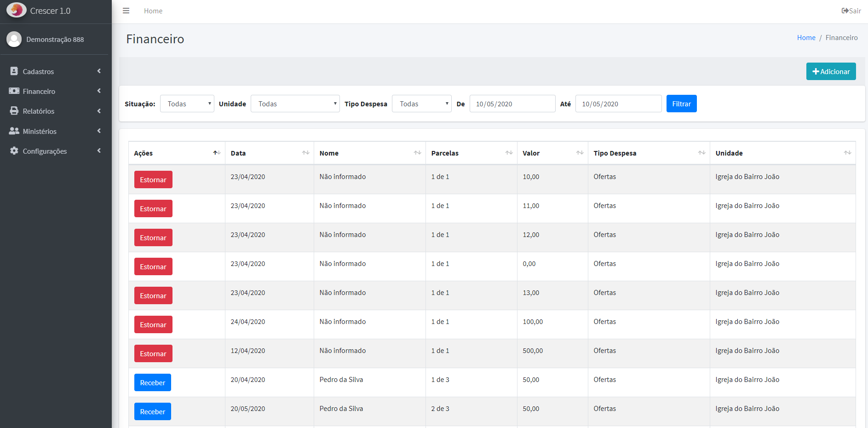Sort by Nome column sort icon
This screenshot has height=428, width=868.
pyautogui.click(x=417, y=153)
